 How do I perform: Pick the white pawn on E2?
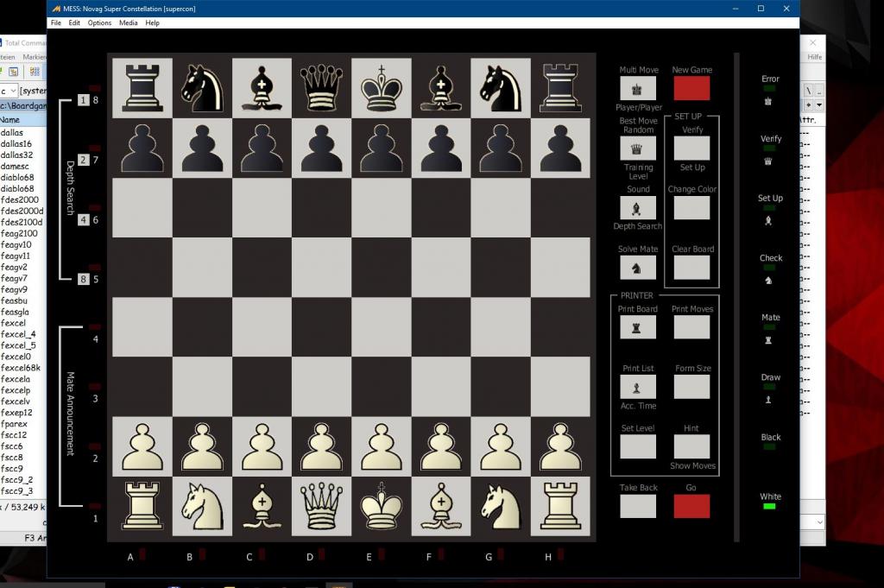pos(381,446)
